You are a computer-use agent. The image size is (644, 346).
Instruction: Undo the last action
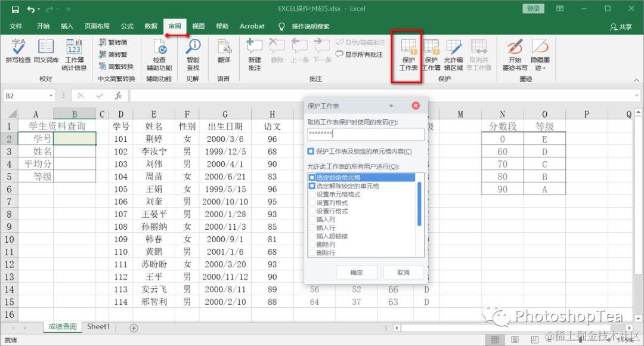tap(31, 9)
